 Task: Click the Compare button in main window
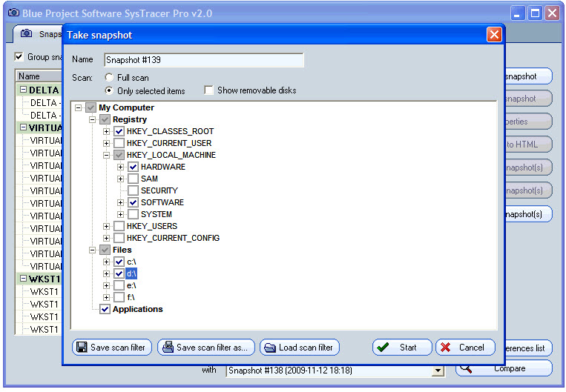[504, 368]
